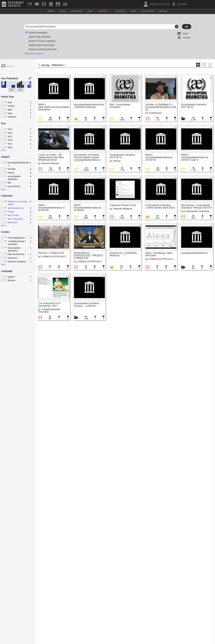Click the user avatar icon

coord(146,4)
